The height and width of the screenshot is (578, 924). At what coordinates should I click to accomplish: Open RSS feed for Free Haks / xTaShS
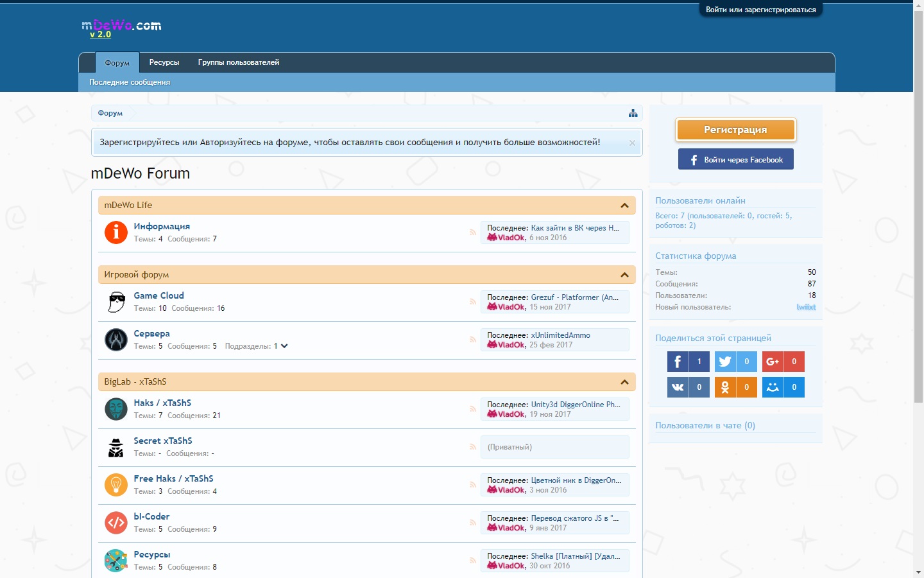coord(473,485)
